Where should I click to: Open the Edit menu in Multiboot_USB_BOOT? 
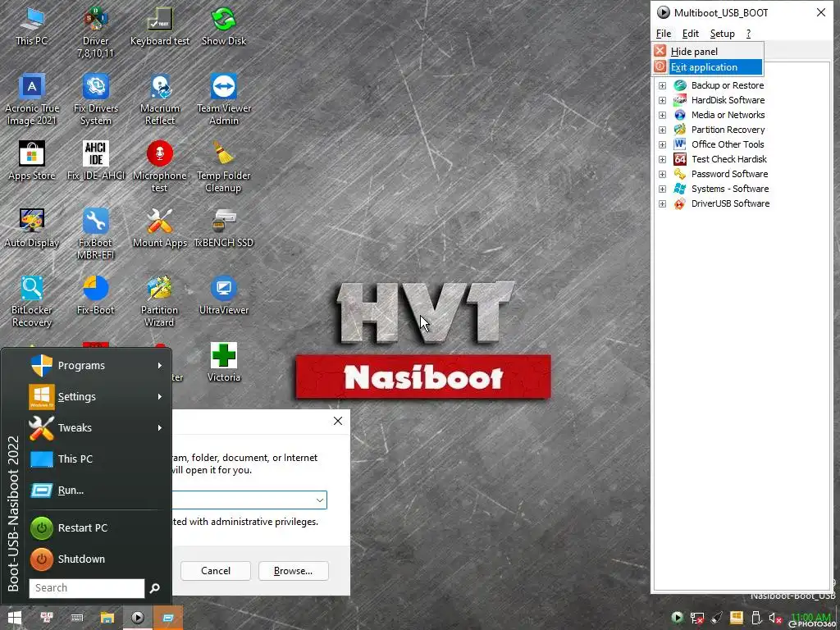pos(690,34)
